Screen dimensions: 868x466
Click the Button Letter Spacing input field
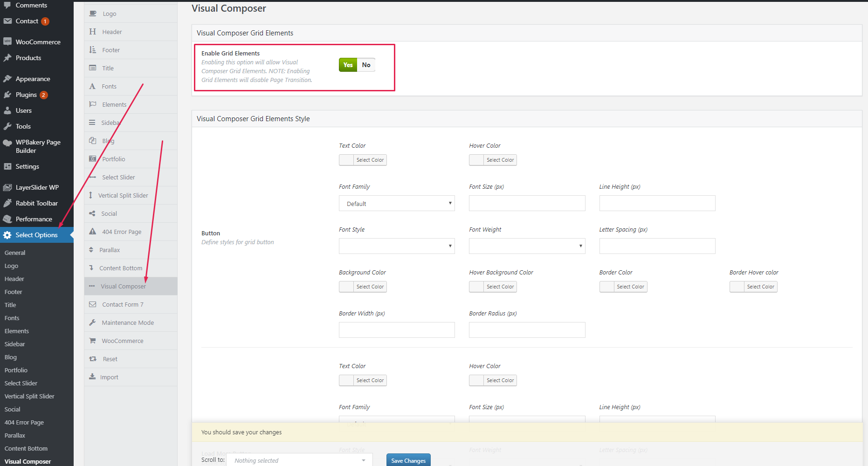(x=657, y=246)
